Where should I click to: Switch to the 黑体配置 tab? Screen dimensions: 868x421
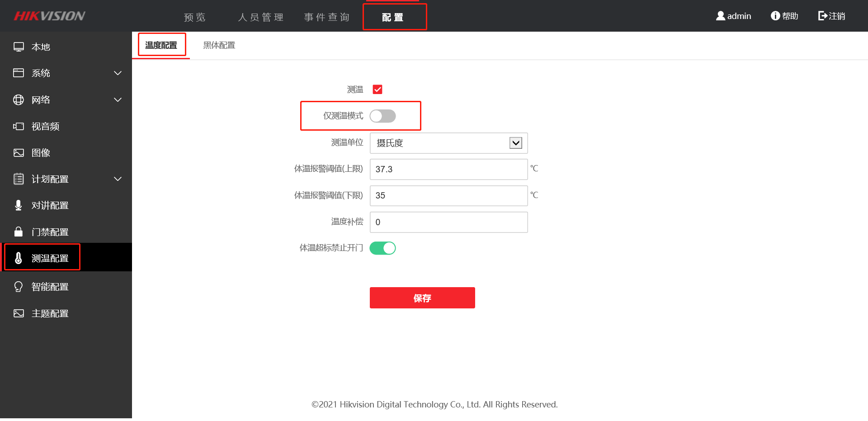pyautogui.click(x=219, y=45)
